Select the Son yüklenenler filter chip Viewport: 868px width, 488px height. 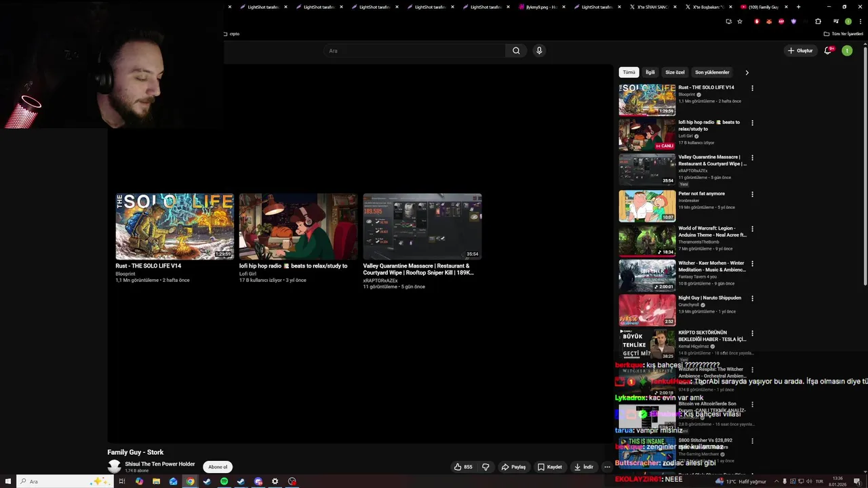[x=712, y=73]
